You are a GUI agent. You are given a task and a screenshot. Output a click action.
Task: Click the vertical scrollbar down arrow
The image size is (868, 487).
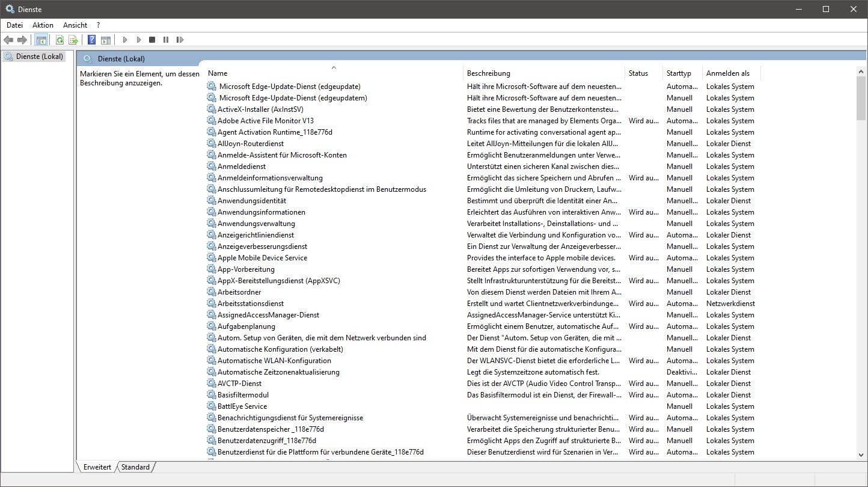[x=861, y=455]
